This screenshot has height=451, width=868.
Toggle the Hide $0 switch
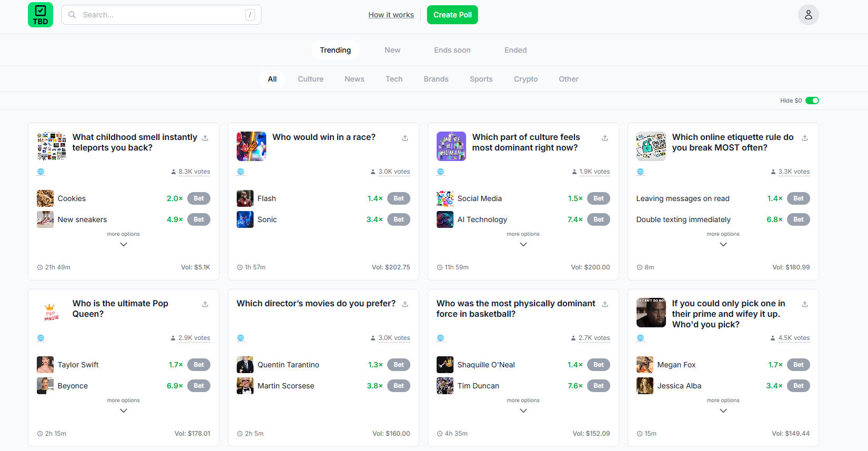click(812, 101)
